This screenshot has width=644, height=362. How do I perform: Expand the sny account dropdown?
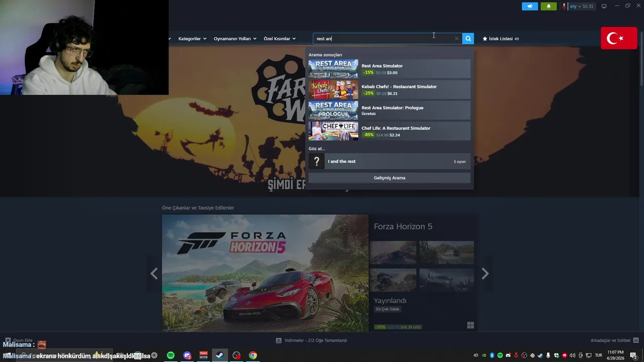575,6
